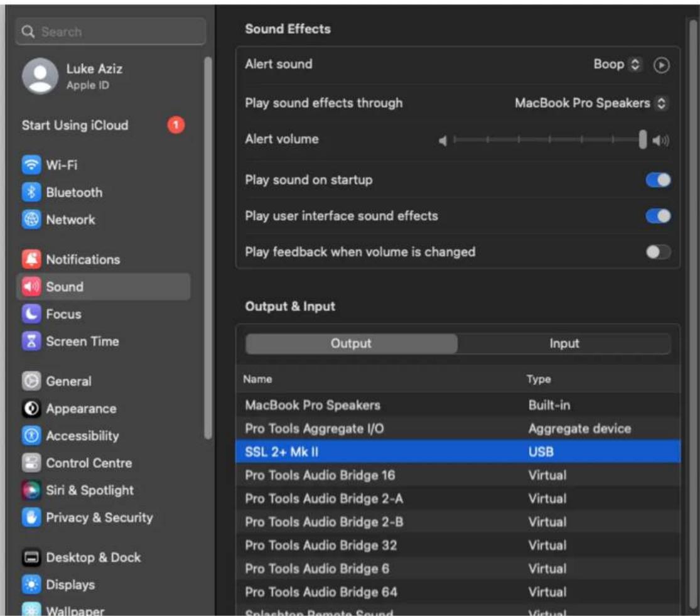This screenshot has height=616, width=700.
Task: Click the search magnifier icon
Action: click(28, 31)
